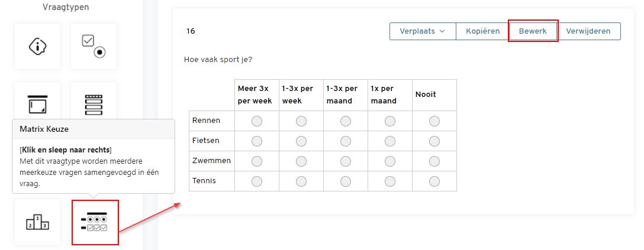Choose '1x per maand' for Rennen

coord(389,121)
